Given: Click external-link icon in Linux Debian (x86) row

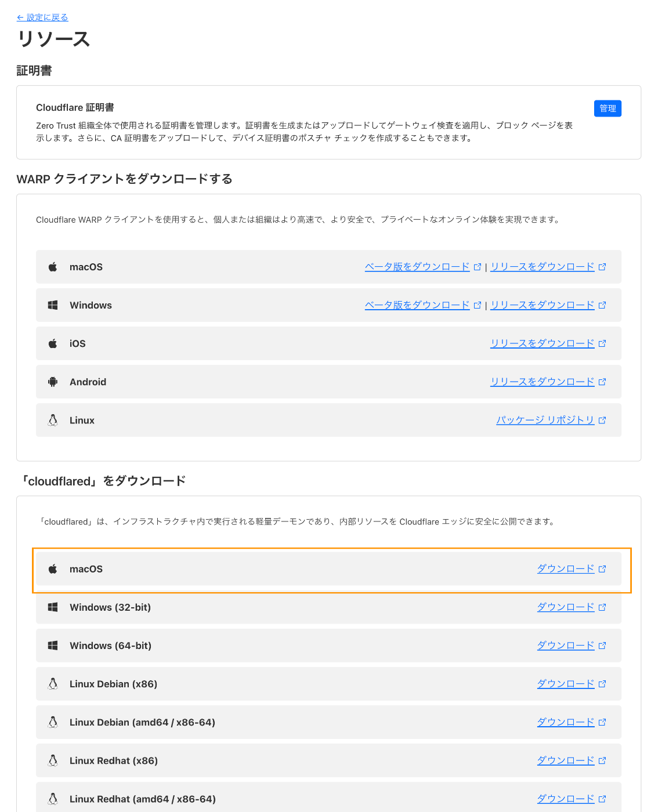Looking at the screenshot, I should pyautogui.click(x=602, y=684).
